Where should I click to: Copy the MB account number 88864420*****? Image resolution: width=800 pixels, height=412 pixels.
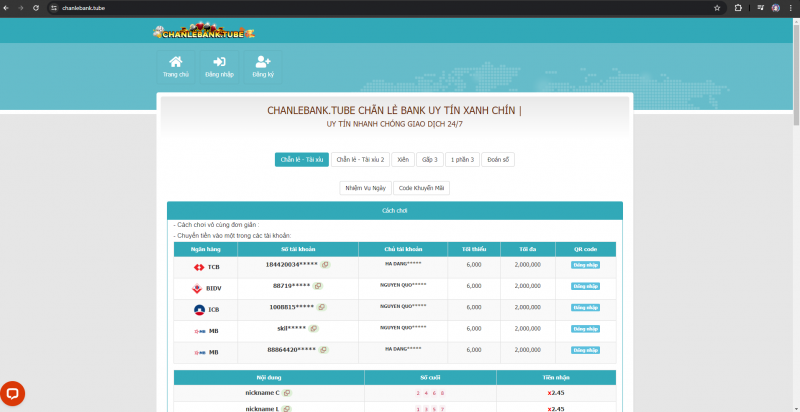coord(324,350)
